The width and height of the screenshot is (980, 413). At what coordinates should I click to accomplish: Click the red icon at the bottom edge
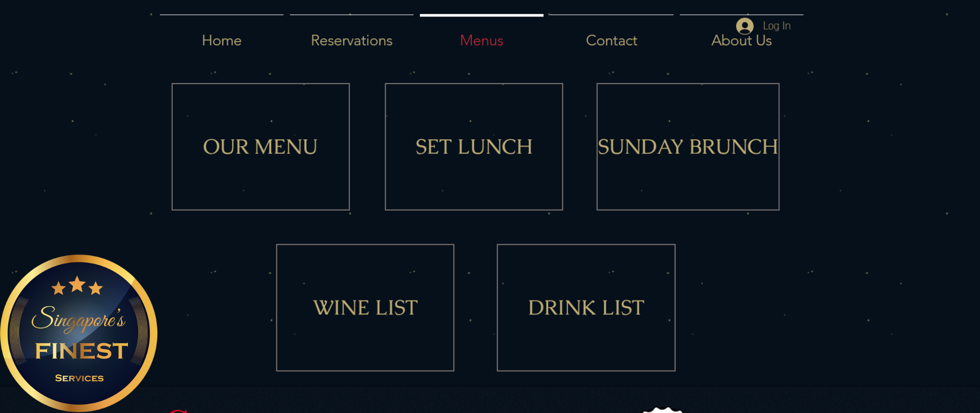coord(178,411)
